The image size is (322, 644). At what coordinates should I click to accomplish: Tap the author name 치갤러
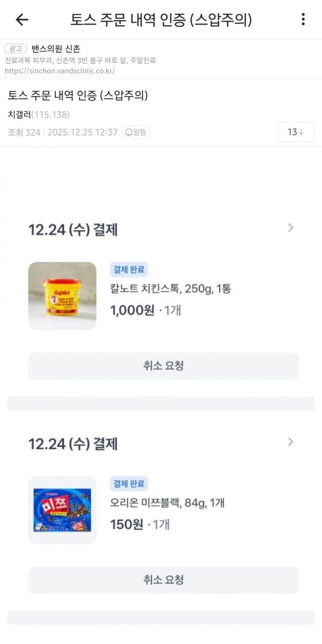(20, 114)
